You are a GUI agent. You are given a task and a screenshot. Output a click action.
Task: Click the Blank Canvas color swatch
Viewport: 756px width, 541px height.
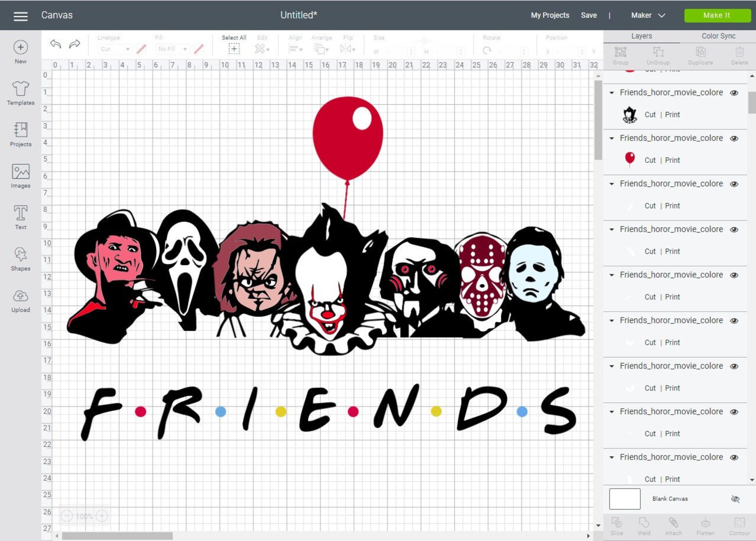(625, 499)
